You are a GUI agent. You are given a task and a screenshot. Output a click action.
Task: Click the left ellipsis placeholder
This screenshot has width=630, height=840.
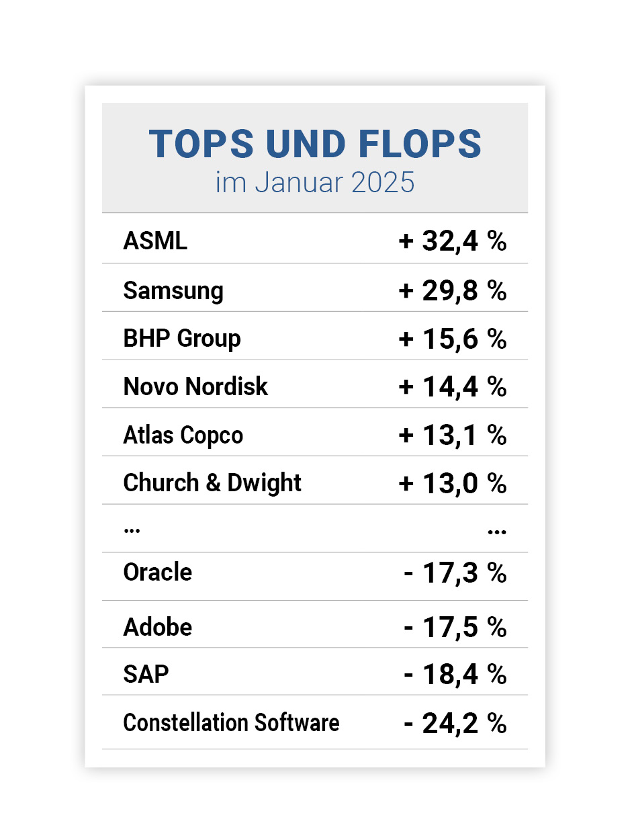click(x=132, y=530)
